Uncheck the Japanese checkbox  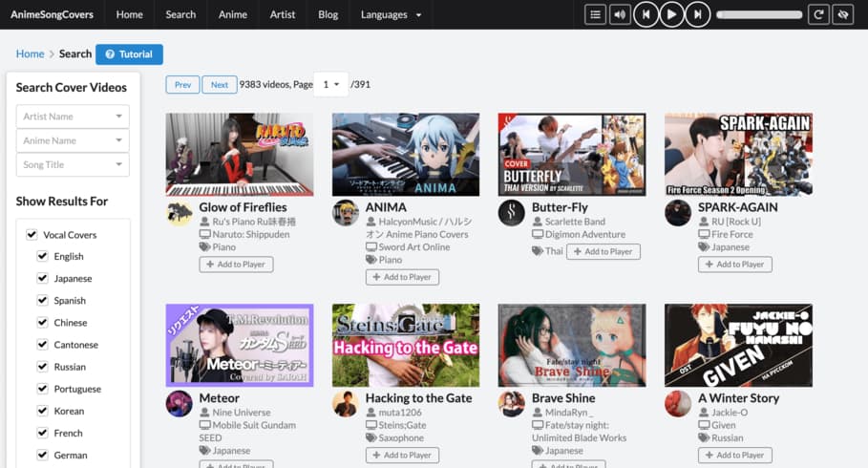click(42, 278)
